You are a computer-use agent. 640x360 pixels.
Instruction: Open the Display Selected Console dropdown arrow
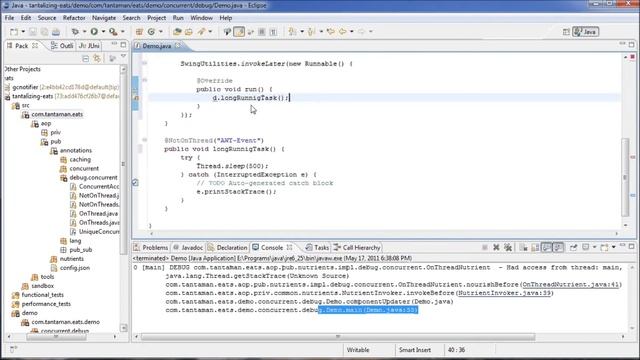594,247
